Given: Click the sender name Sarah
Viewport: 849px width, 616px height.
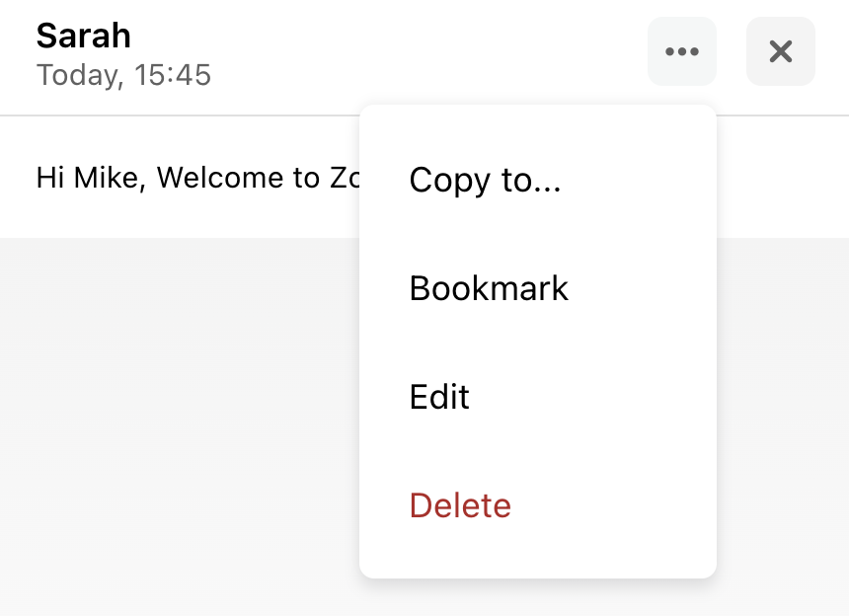Looking at the screenshot, I should 83,36.
